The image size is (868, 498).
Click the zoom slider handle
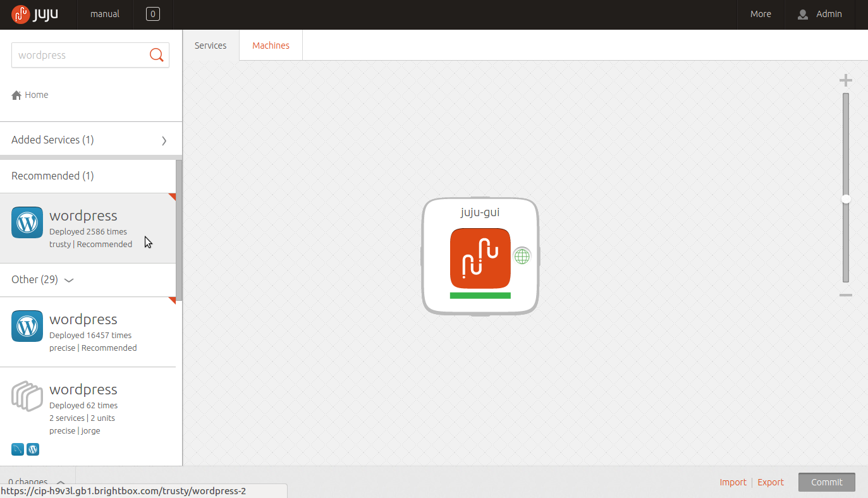(x=846, y=199)
